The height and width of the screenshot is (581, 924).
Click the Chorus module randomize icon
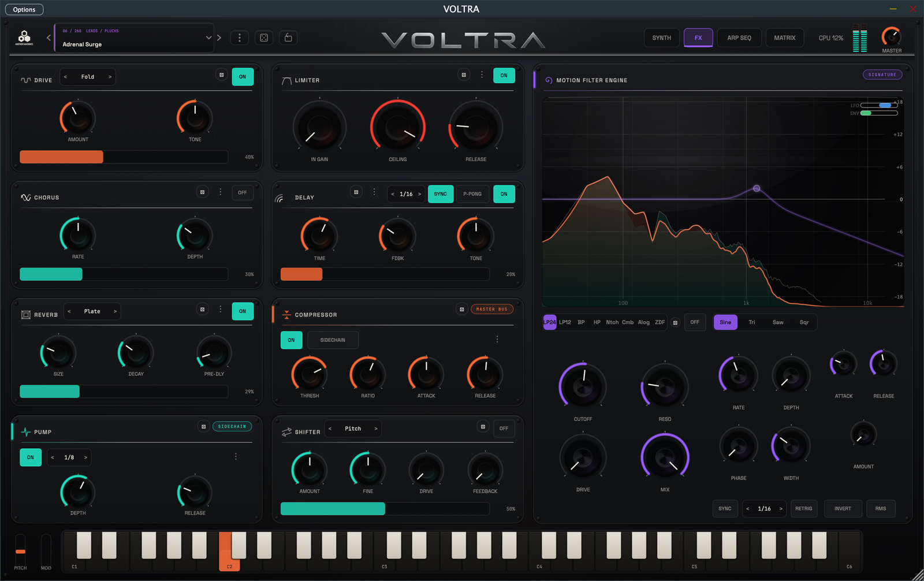(202, 192)
